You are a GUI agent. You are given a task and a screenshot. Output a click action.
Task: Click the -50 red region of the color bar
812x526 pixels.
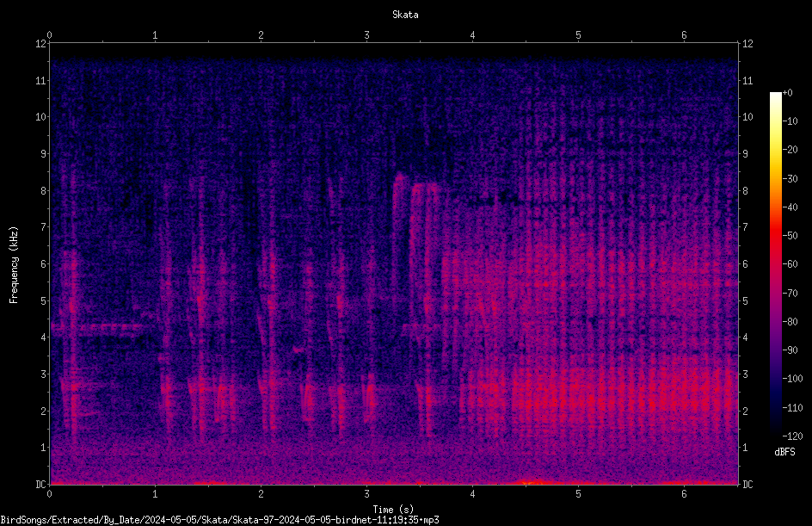tap(775, 235)
